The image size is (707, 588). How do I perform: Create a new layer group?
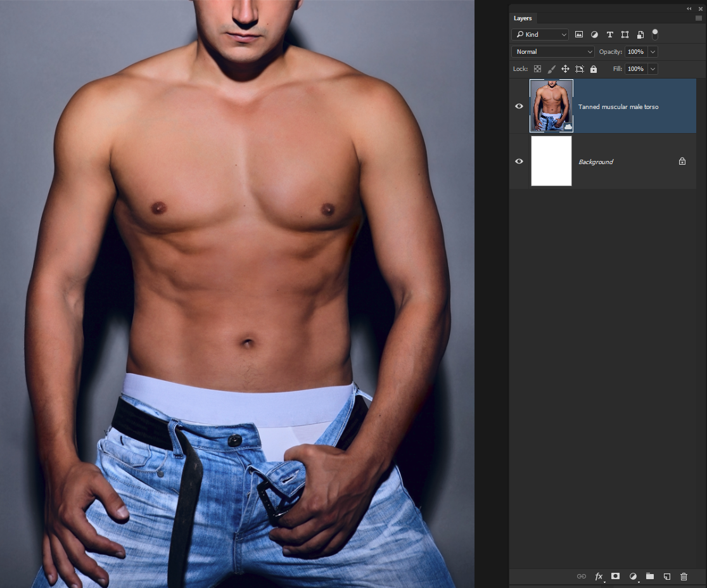click(x=650, y=576)
